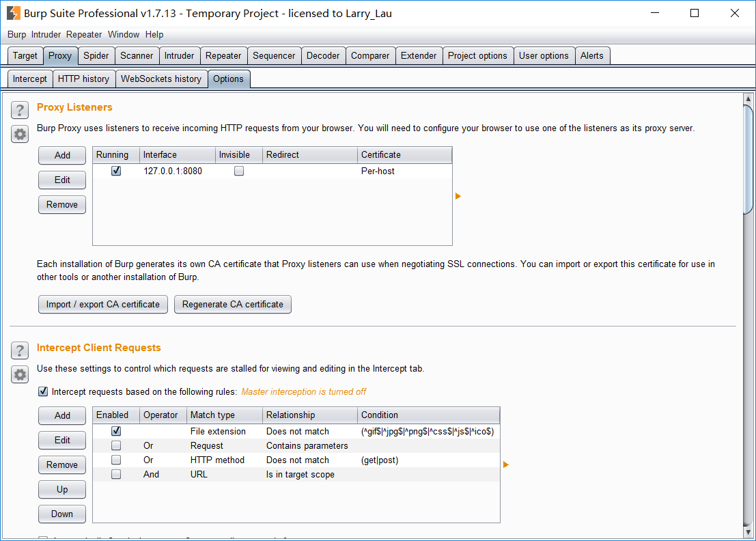This screenshot has height=541, width=756.
Task: Expand the orange arrow beside the Proxy Listeners table
Action: 458,196
